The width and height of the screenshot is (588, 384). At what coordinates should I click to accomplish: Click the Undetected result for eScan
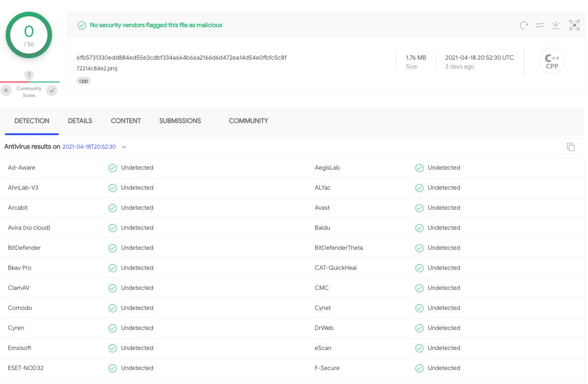[444, 348]
